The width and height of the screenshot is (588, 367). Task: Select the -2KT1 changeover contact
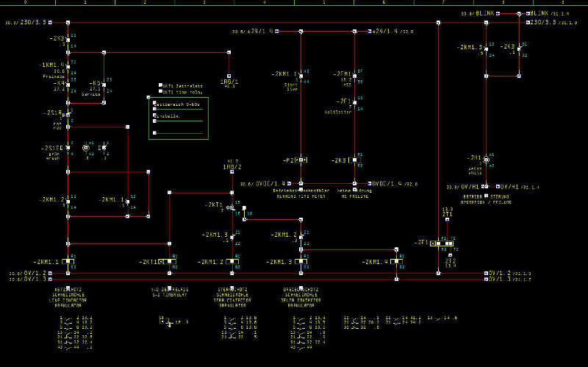pyautogui.click(x=234, y=207)
